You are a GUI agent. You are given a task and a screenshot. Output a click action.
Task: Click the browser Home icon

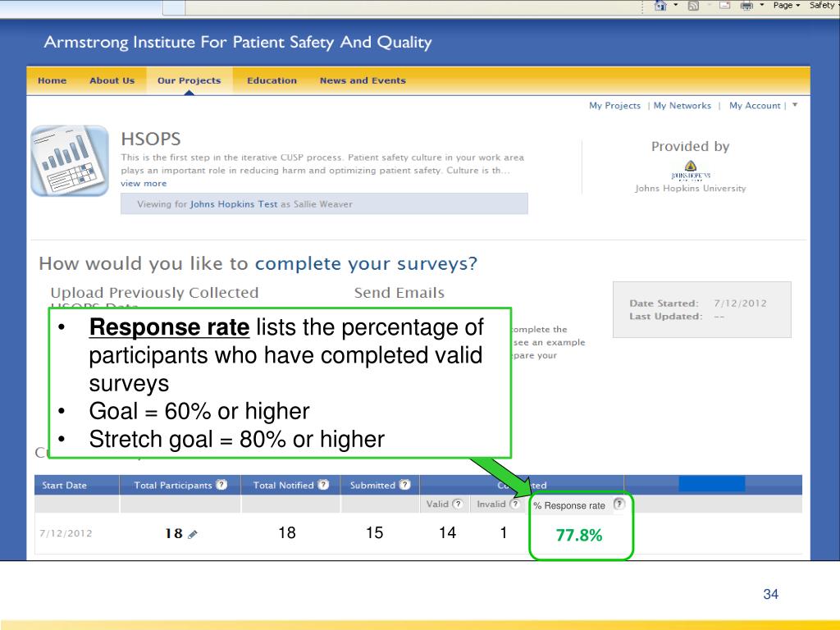coord(660,6)
